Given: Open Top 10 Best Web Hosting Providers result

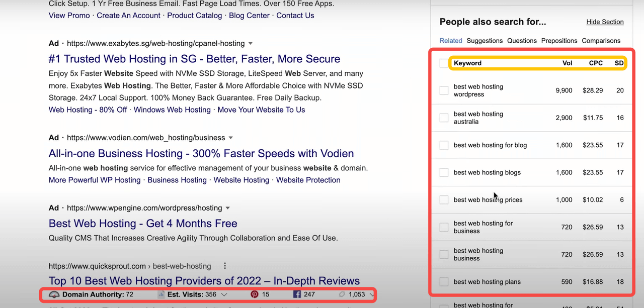Looking at the screenshot, I should coord(204,281).
